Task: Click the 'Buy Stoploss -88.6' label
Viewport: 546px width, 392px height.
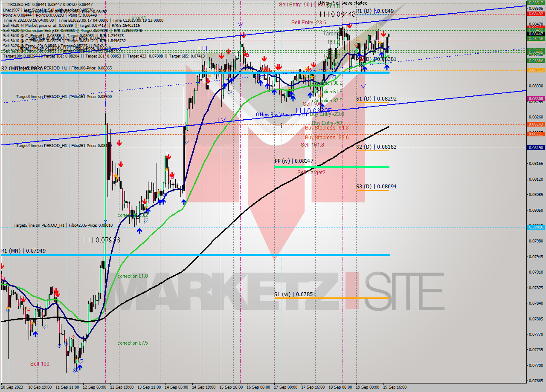Action: [327, 138]
